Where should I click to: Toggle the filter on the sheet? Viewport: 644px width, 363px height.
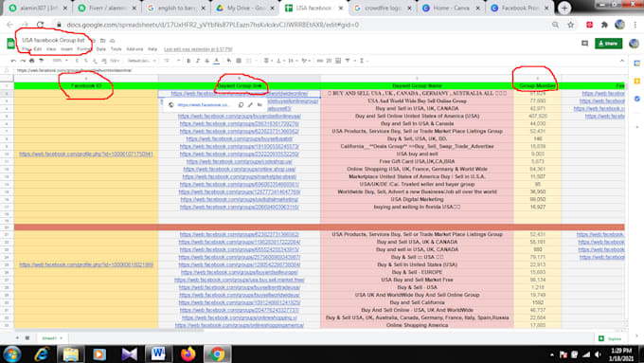click(348, 61)
